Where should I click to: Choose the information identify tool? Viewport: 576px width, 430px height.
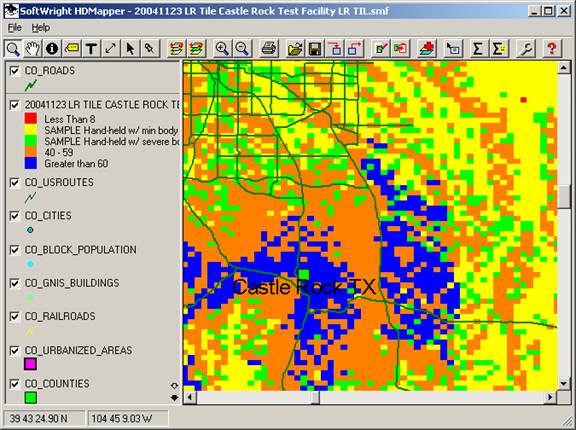click(x=52, y=48)
